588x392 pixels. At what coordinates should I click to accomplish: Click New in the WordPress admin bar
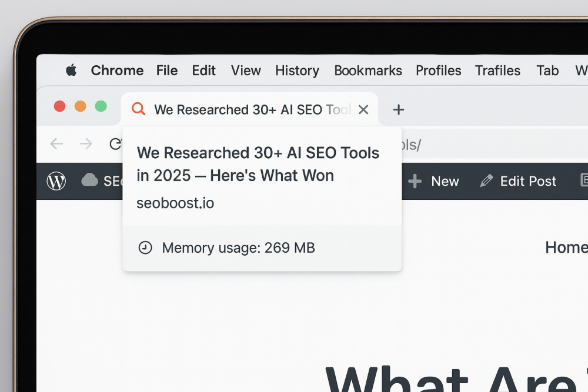445,182
